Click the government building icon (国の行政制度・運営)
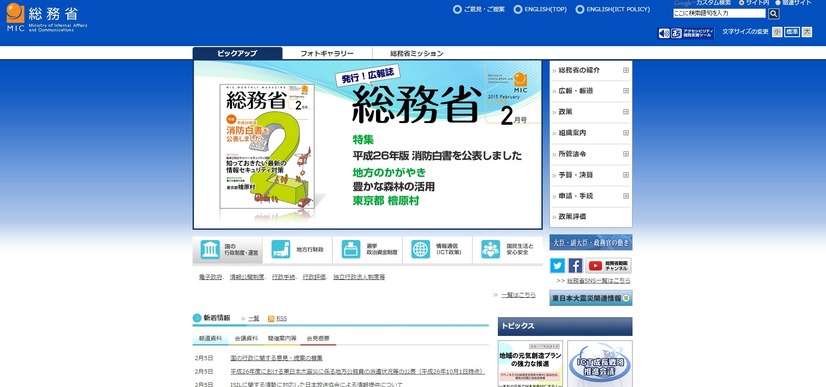The width and height of the screenshot is (826, 387). (x=210, y=249)
